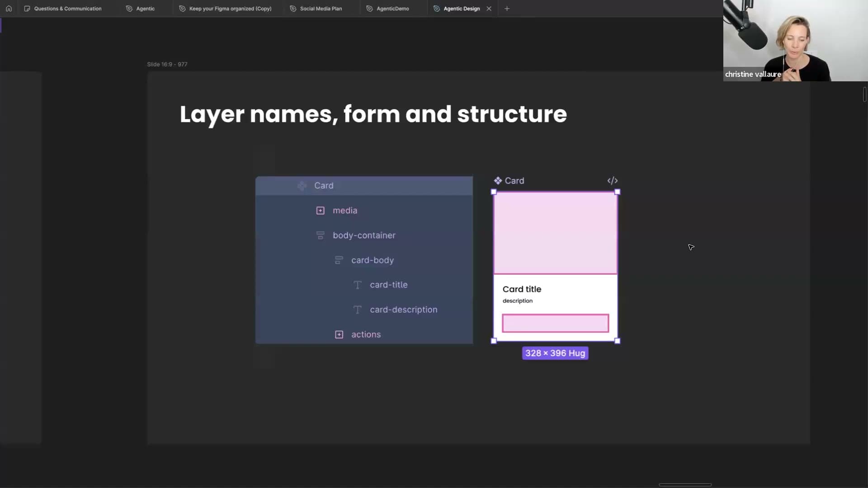
Task: Click the Card component label above canvas
Action: 514,181
